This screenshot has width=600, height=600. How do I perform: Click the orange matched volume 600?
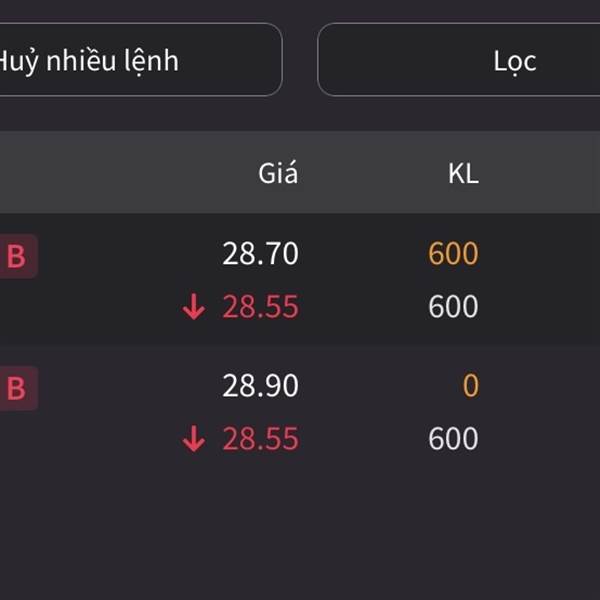[x=453, y=253]
